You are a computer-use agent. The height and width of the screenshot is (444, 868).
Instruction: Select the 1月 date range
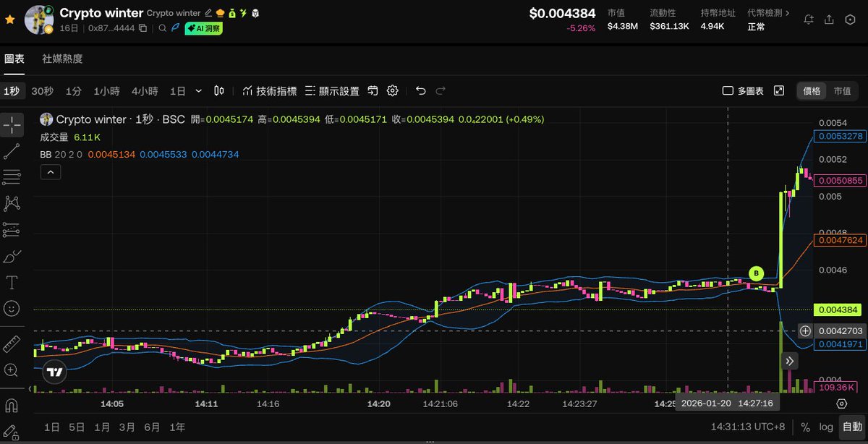102,427
